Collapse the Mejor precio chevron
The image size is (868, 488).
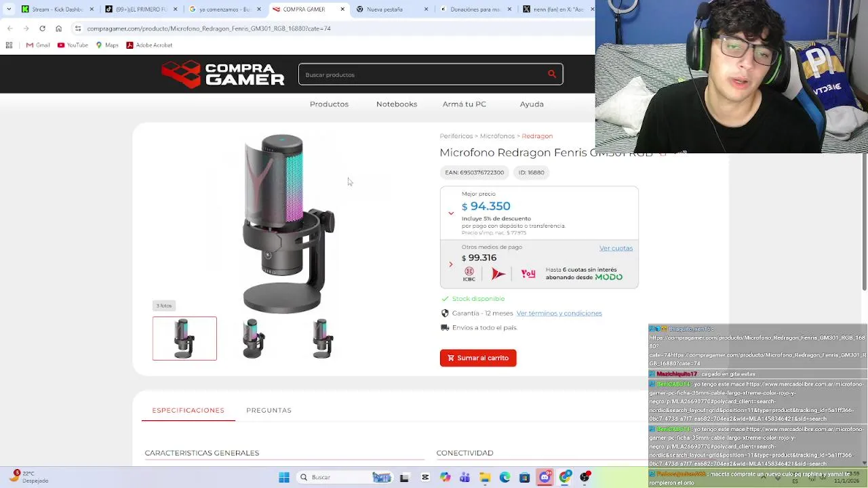[451, 213]
